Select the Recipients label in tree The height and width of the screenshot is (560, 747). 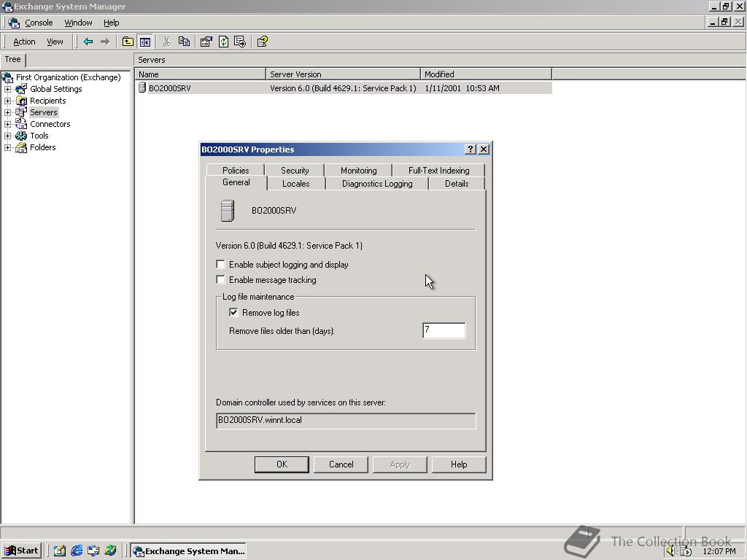47,101
